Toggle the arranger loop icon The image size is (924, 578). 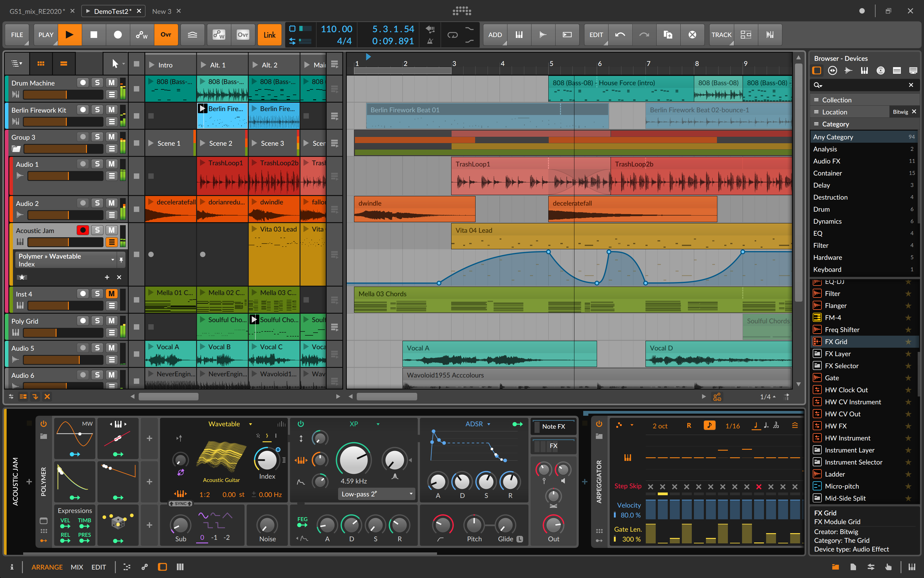click(x=452, y=35)
